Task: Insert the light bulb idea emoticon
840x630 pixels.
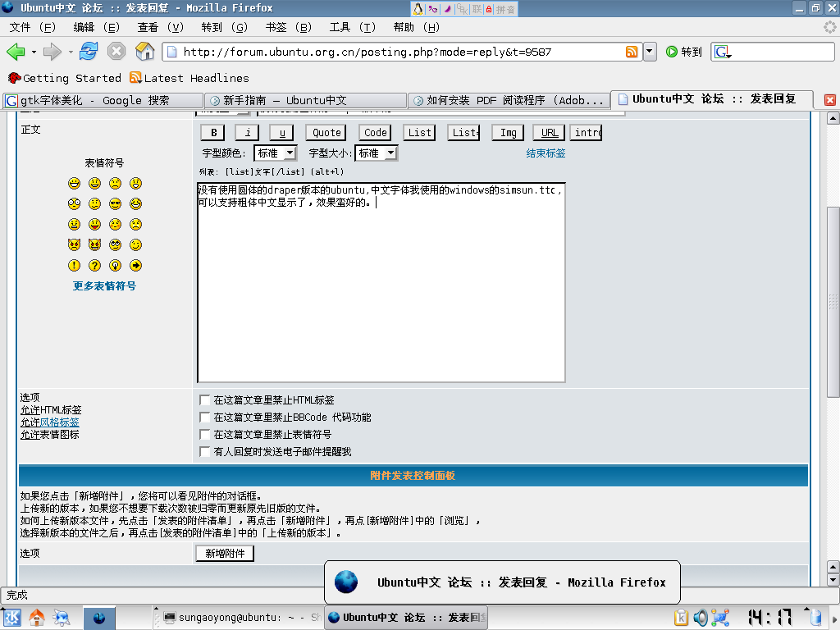Action: [x=115, y=265]
